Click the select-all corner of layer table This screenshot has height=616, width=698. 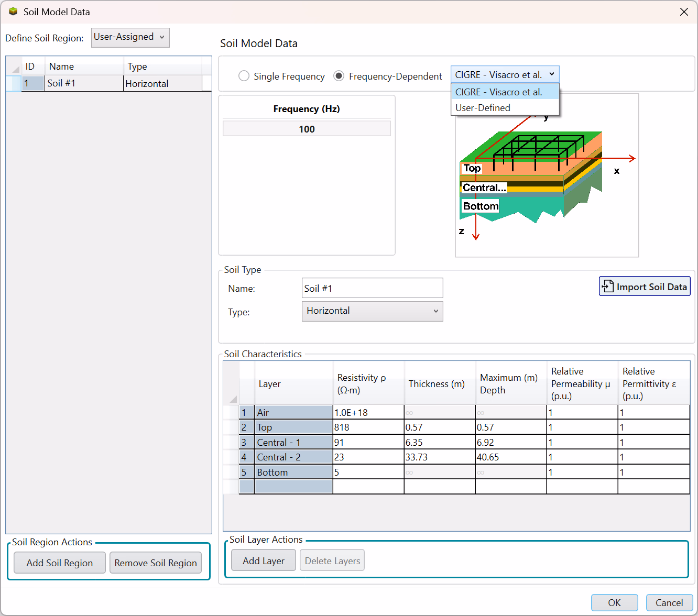231,383
